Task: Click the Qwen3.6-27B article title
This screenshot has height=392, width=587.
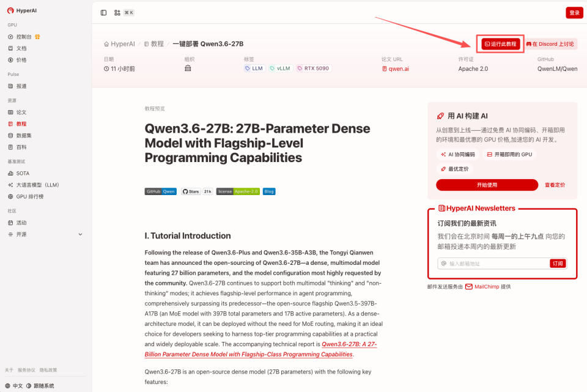Action: click(257, 143)
